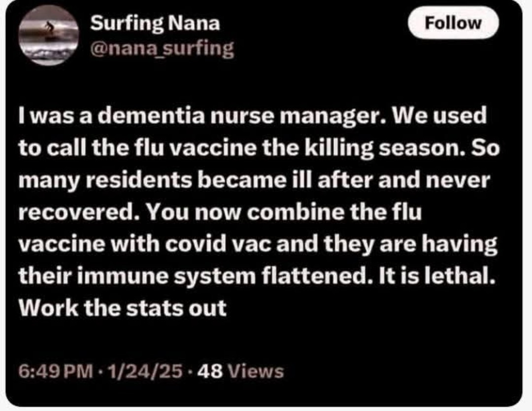Click the word "Views" beside 48
The height and width of the screenshot is (411, 532).
point(257,370)
